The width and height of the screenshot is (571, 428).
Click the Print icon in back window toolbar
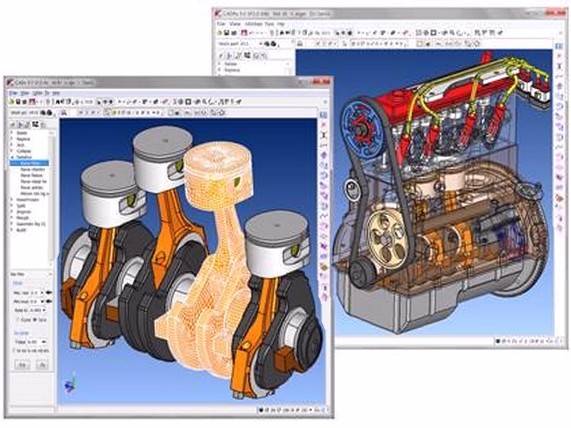[x=234, y=33]
